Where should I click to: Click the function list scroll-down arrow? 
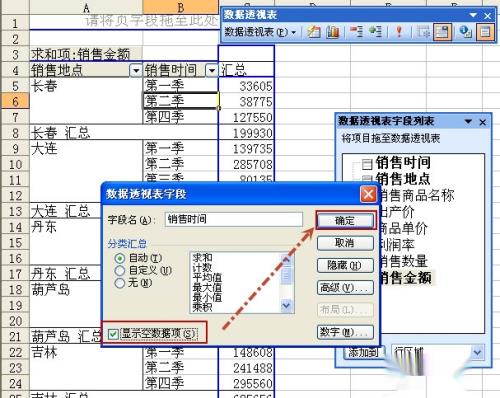286,305
